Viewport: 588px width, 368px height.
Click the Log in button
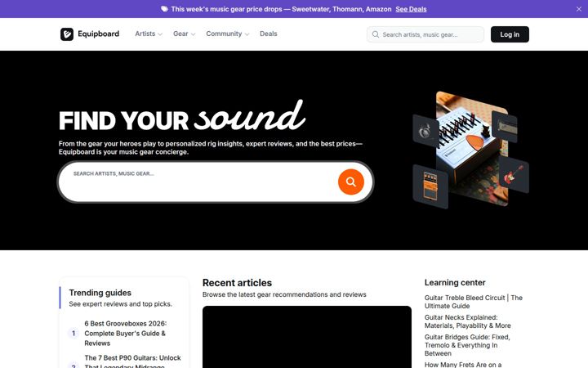[510, 34]
